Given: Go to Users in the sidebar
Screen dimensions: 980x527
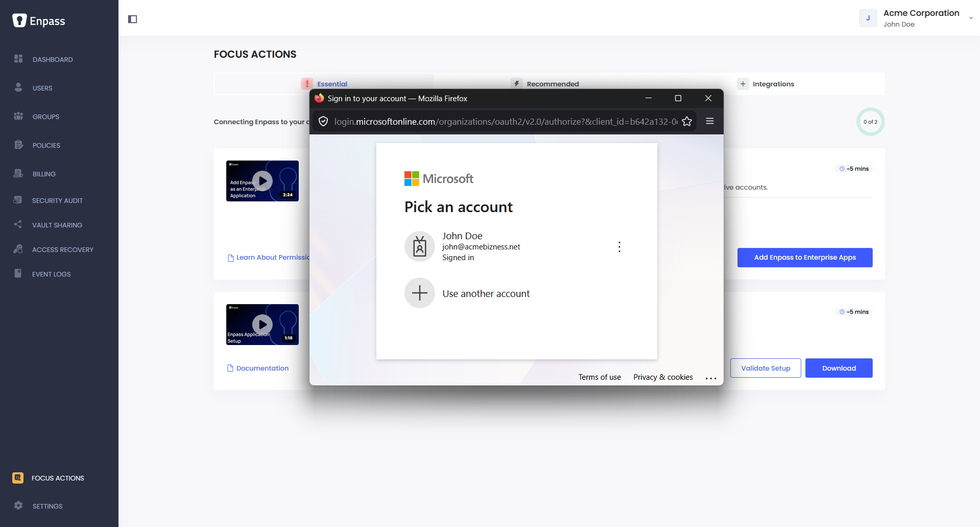Looking at the screenshot, I should (x=42, y=88).
